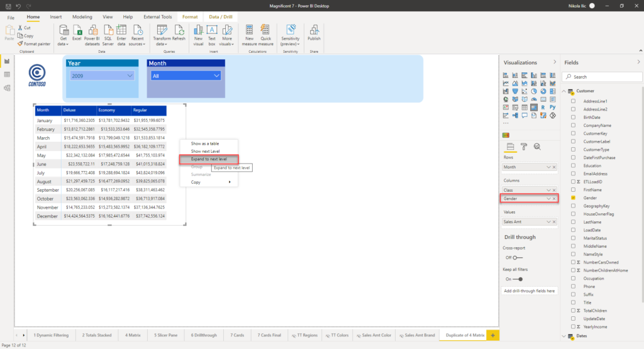Check the Education field
Screen dimensions: 644x349
[574, 165]
